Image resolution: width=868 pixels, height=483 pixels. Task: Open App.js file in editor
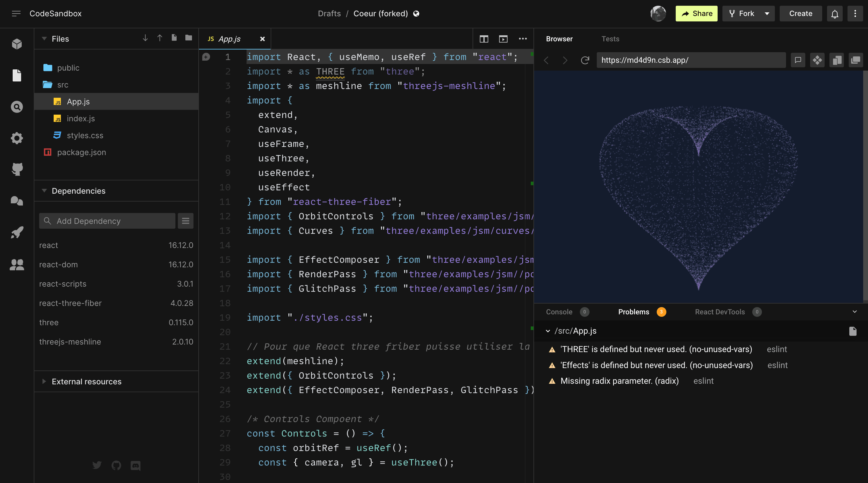[78, 101]
